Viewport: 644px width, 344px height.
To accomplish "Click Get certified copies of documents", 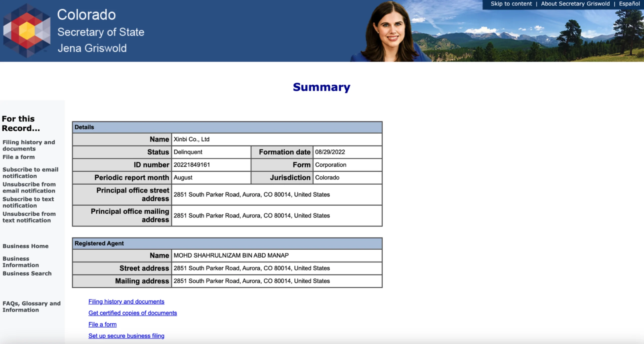I will point(133,313).
